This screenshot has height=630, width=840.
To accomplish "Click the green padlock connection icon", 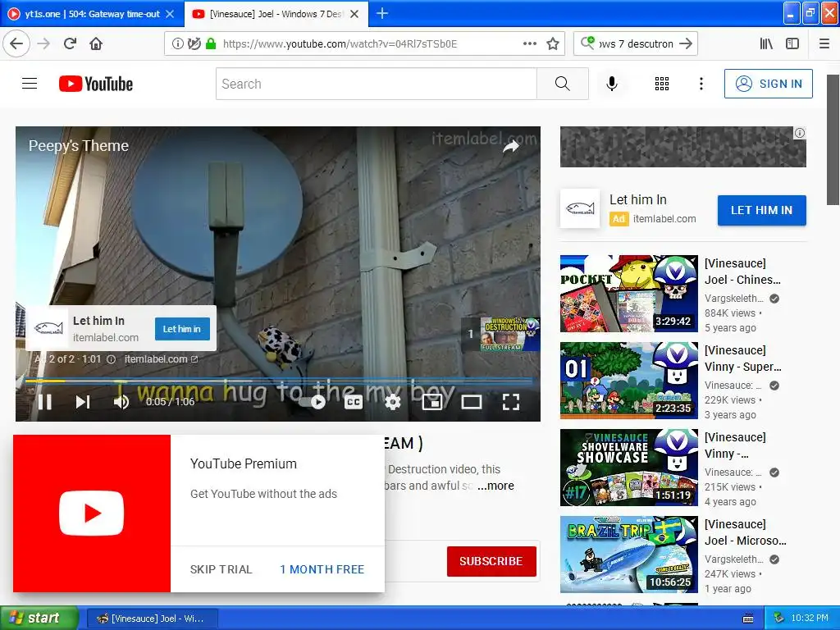I will click(211, 43).
